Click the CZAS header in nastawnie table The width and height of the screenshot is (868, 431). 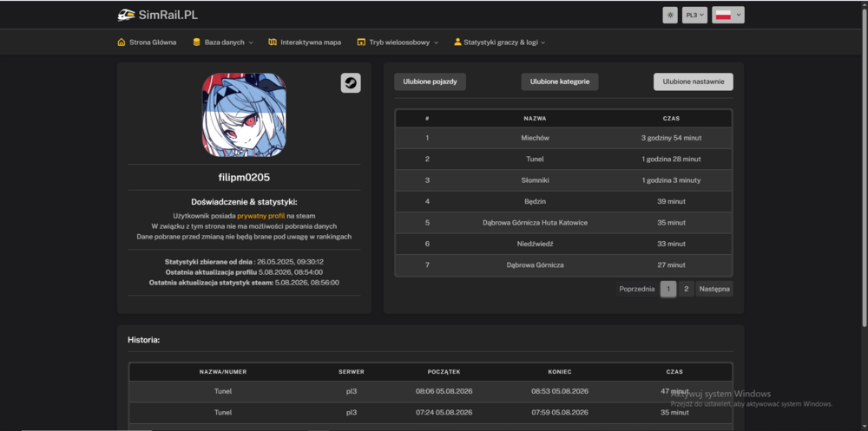(x=671, y=119)
